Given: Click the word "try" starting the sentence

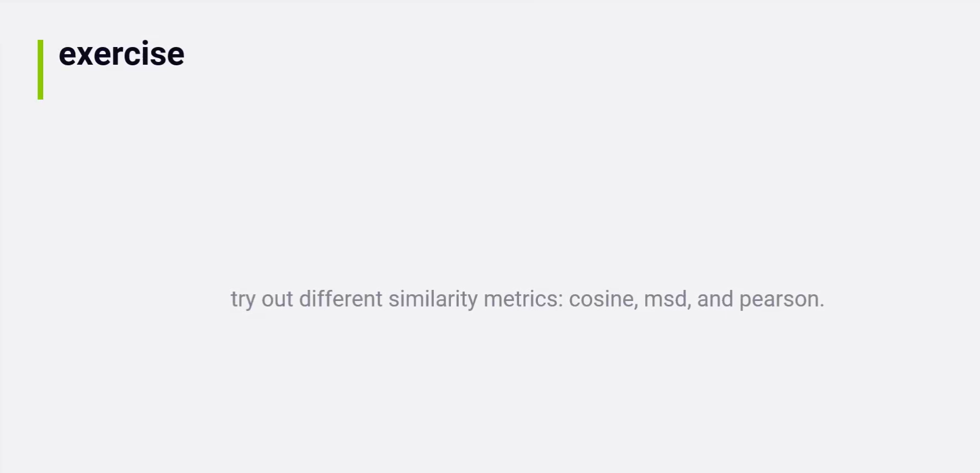Looking at the screenshot, I should [242, 300].
